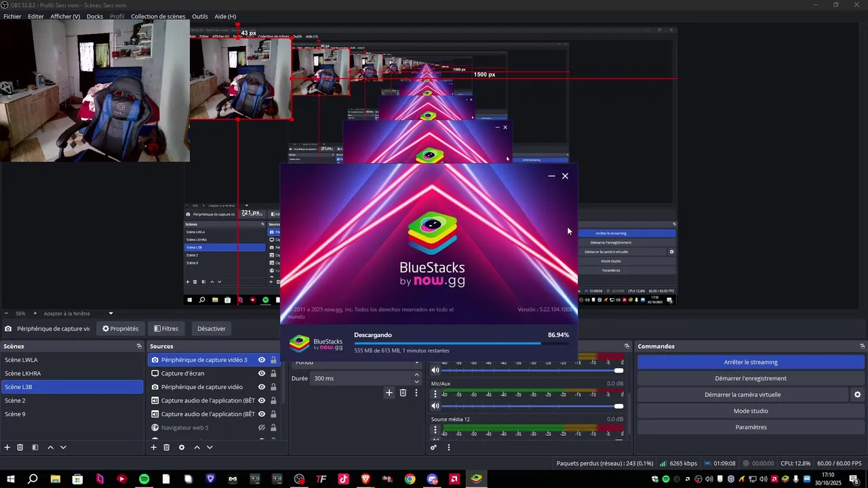Open Docks menu

95,16
